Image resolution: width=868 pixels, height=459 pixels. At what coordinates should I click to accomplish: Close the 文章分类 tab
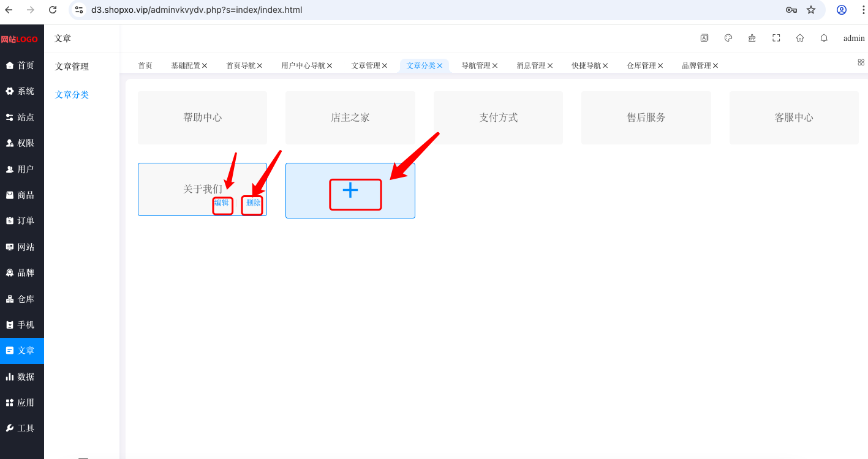[x=440, y=65]
